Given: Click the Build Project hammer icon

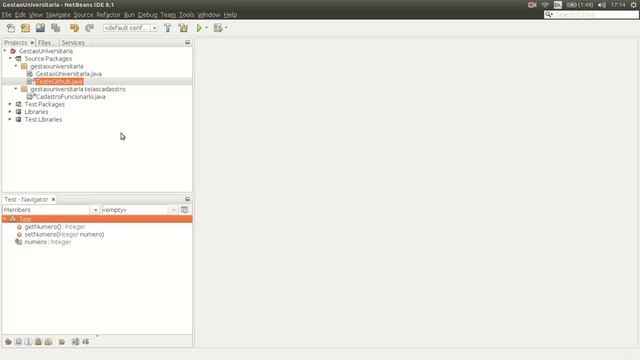Looking at the screenshot, I should click(168, 28).
